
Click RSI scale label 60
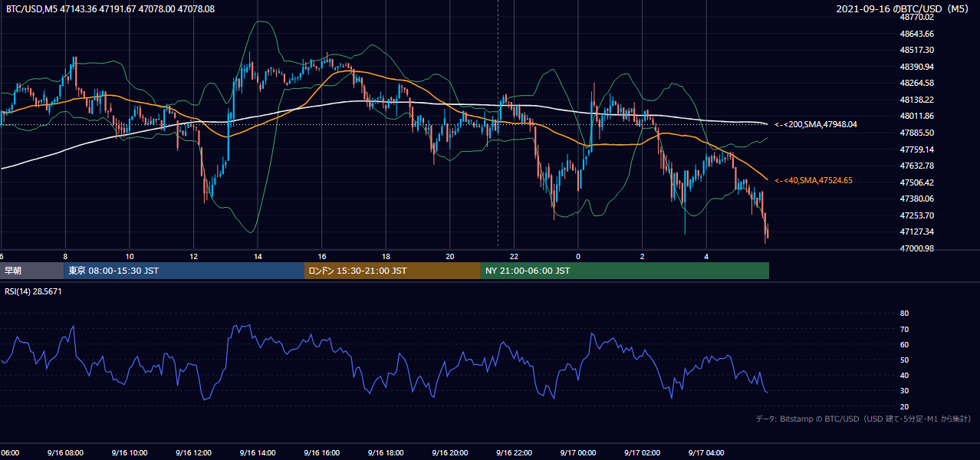tap(904, 344)
